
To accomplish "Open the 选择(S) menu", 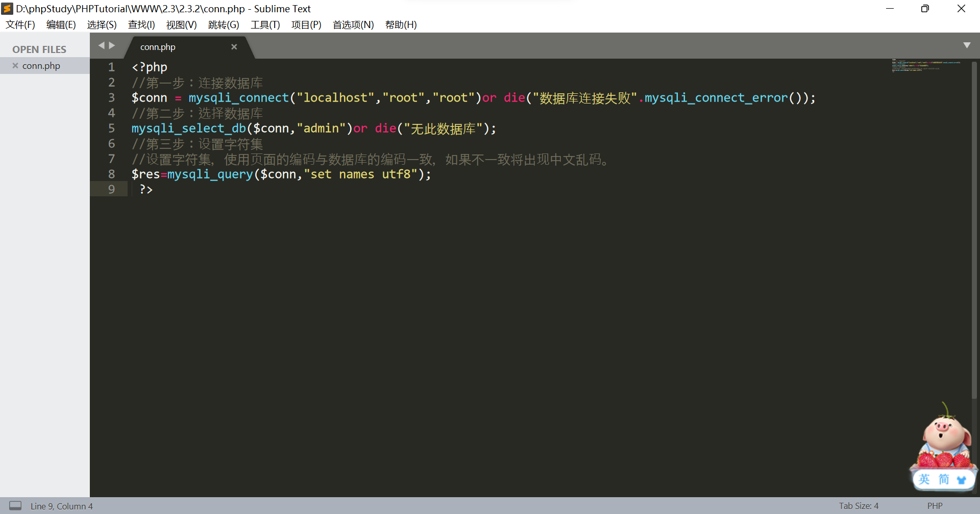I will pos(102,24).
